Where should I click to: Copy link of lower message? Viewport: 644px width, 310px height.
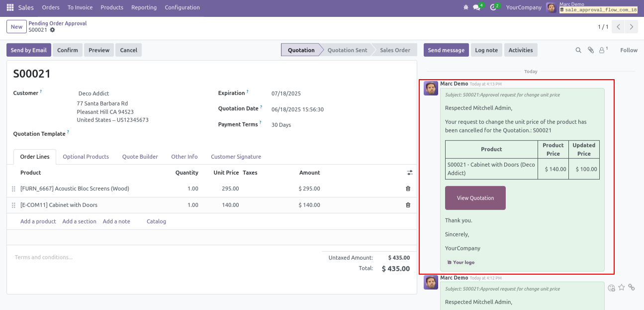coord(632,288)
